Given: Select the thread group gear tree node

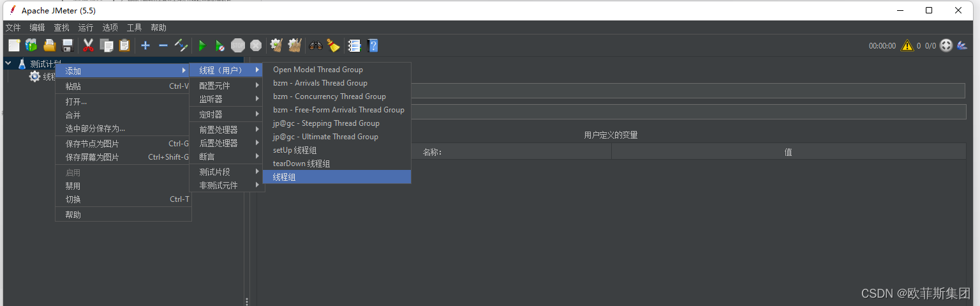Looking at the screenshot, I should coord(34,77).
